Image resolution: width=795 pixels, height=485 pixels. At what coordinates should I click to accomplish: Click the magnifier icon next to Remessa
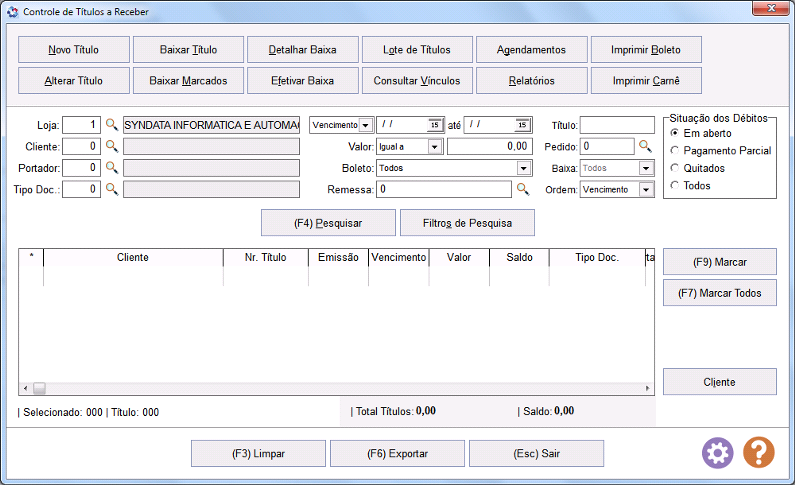tap(522, 188)
